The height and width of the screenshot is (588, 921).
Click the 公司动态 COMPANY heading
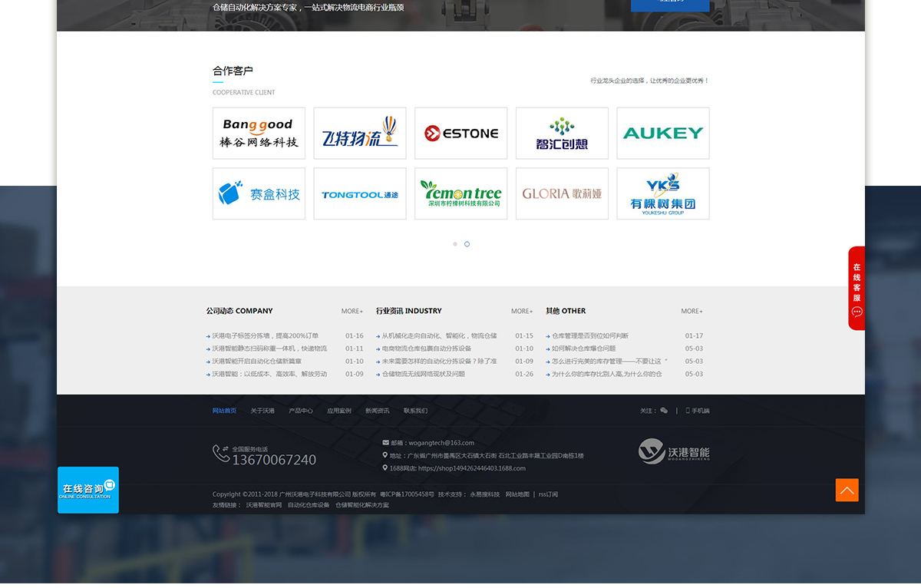tap(239, 311)
